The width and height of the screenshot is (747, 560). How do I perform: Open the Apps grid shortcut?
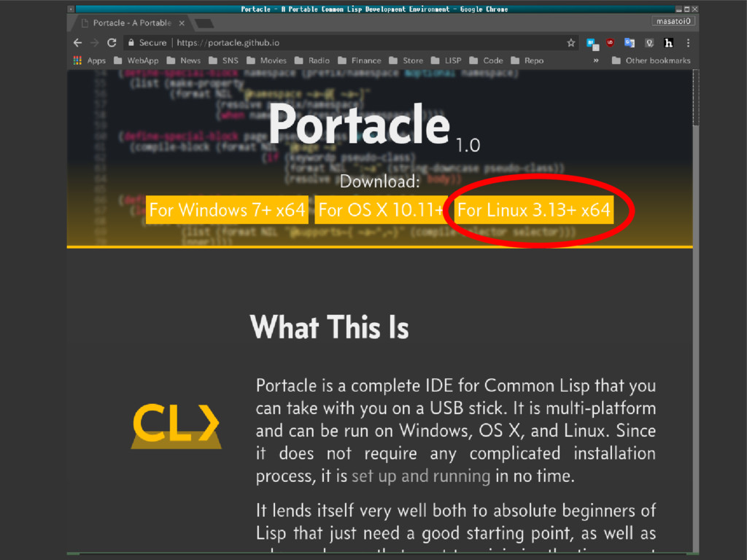pos(89,61)
